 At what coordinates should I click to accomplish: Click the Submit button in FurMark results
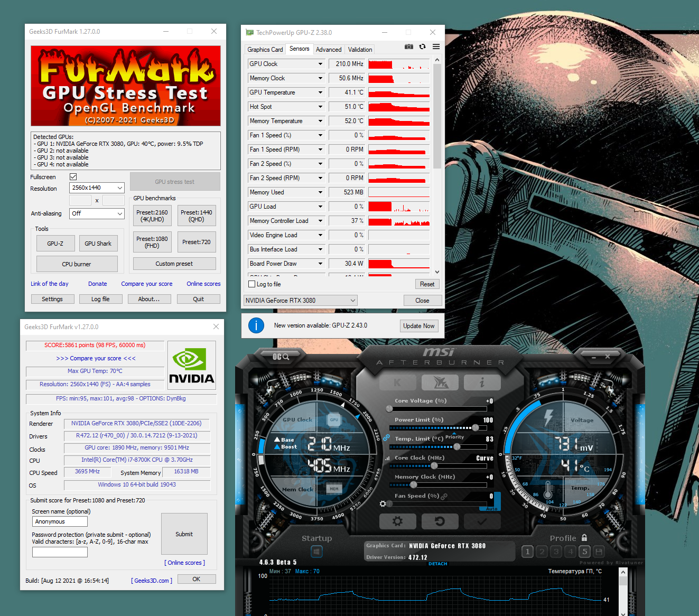[184, 534]
